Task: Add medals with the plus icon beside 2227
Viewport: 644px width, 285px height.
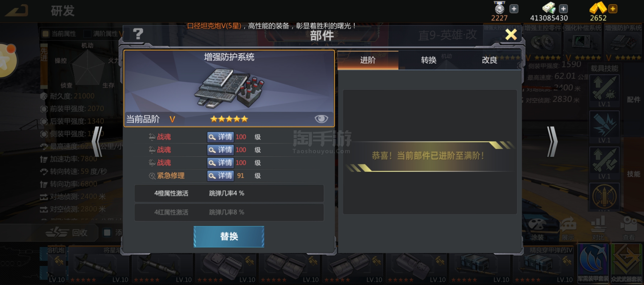Action: click(x=514, y=9)
